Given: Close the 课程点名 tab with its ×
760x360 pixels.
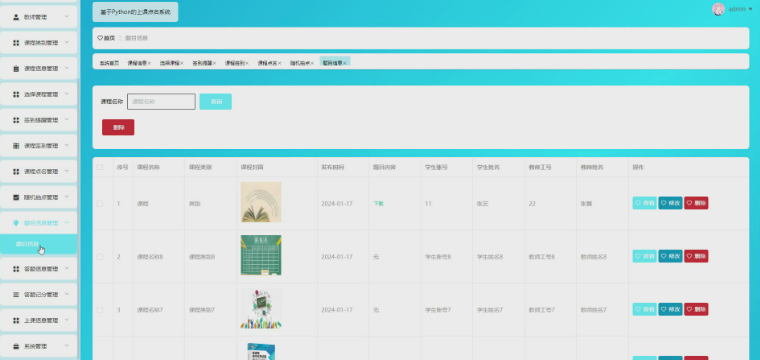Looking at the screenshot, I should [280, 63].
